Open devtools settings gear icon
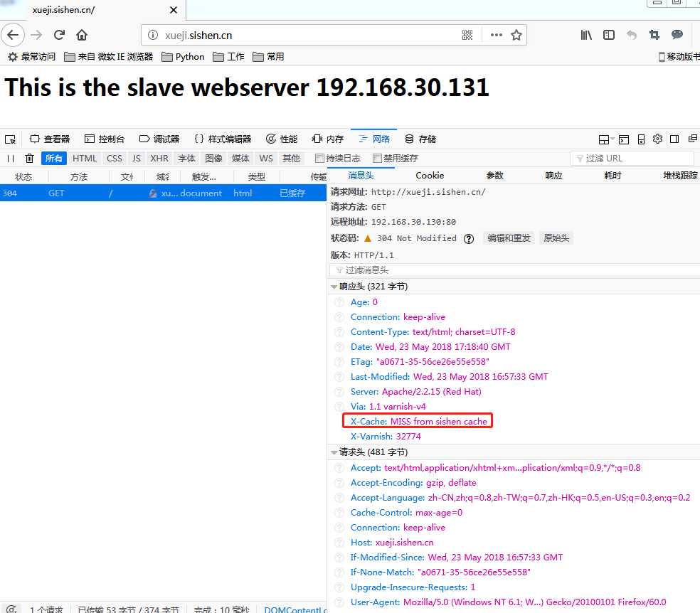Image resolution: width=700 pixels, height=613 pixels. [x=657, y=139]
